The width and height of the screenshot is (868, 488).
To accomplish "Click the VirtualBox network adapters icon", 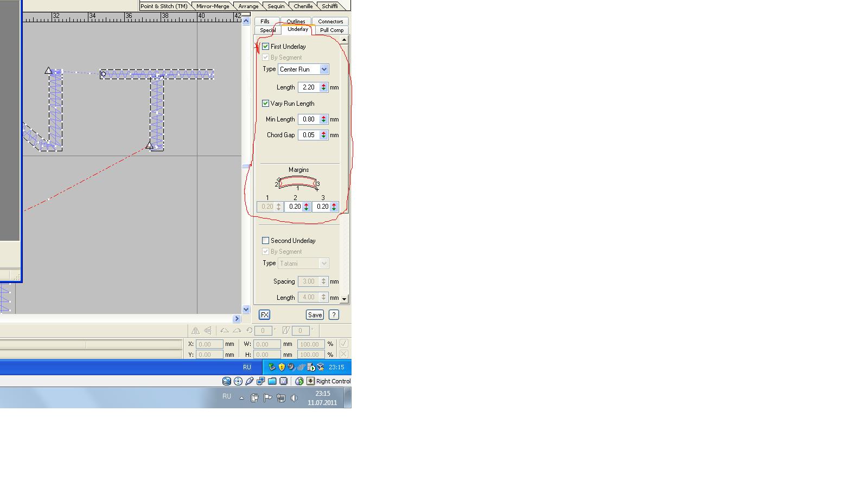I will pos(261,381).
